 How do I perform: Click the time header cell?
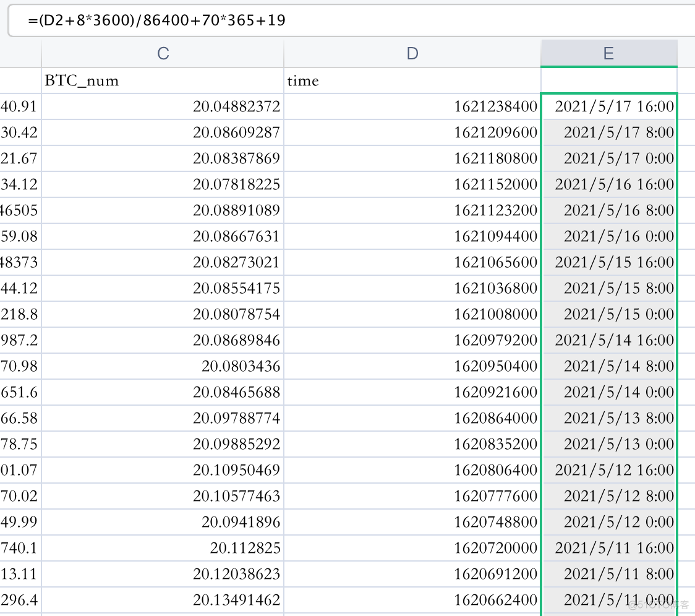pos(412,81)
